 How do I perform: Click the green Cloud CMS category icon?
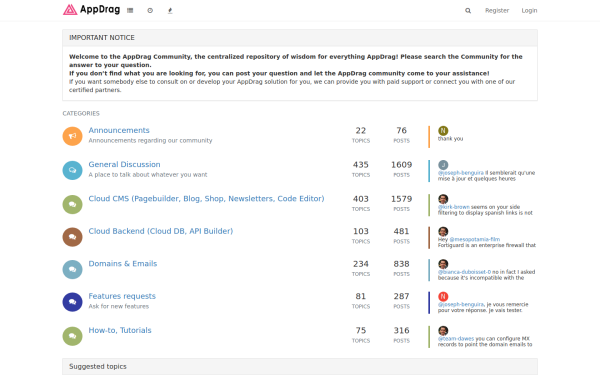[x=72, y=205]
